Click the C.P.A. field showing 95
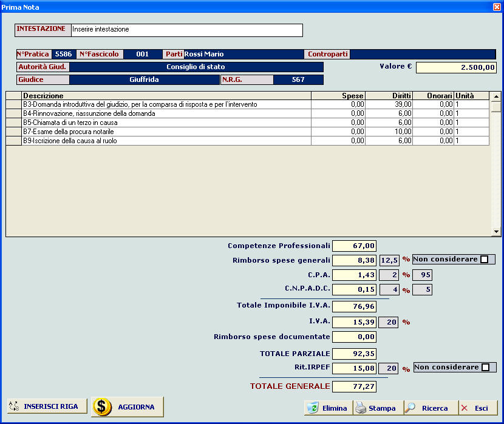The image size is (504, 424). [x=423, y=275]
